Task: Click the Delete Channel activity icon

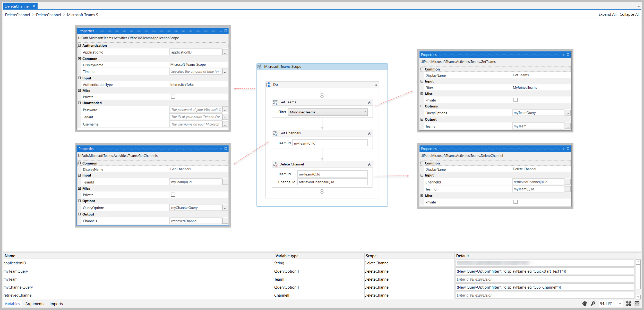Action: [x=275, y=164]
